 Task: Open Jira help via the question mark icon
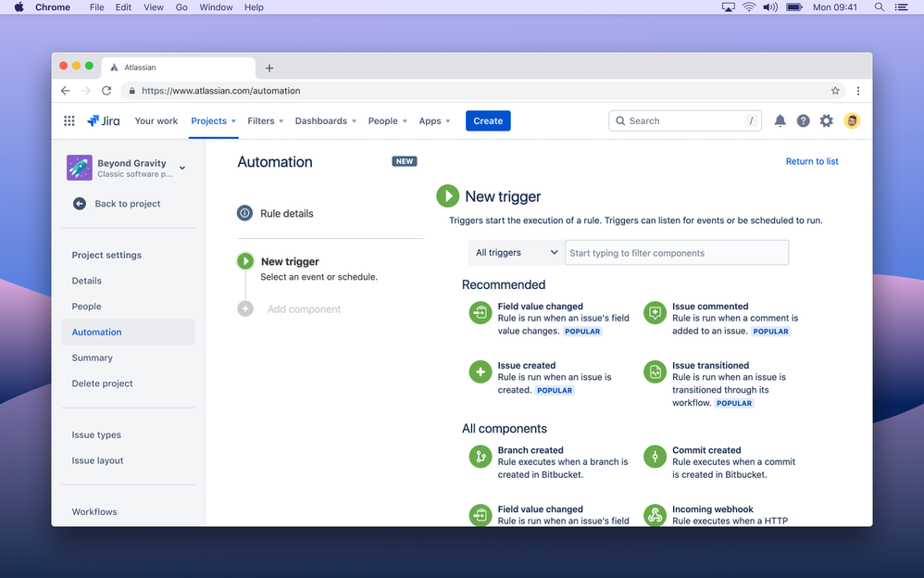(803, 120)
